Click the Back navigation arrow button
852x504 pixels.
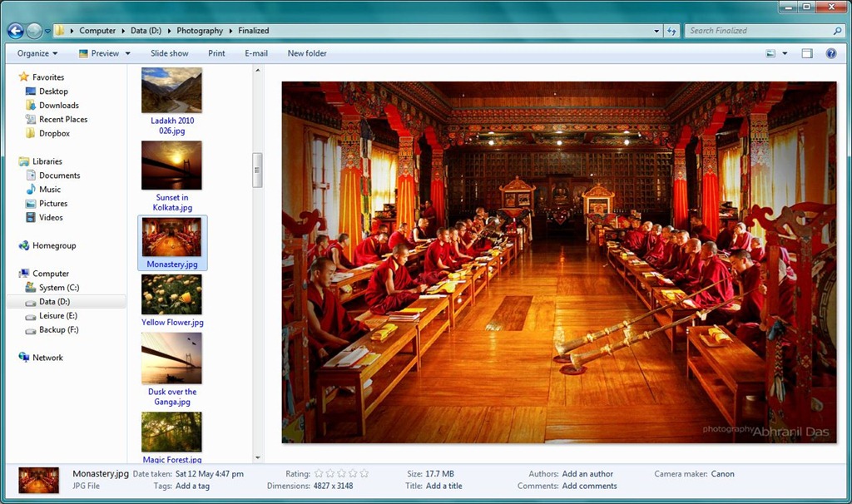tap(15, 31)
